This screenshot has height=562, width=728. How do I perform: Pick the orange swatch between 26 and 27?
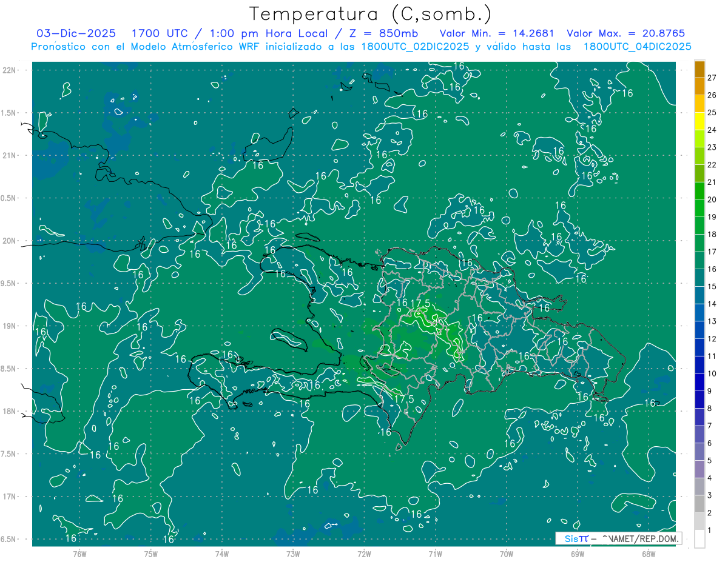point(699,86)
